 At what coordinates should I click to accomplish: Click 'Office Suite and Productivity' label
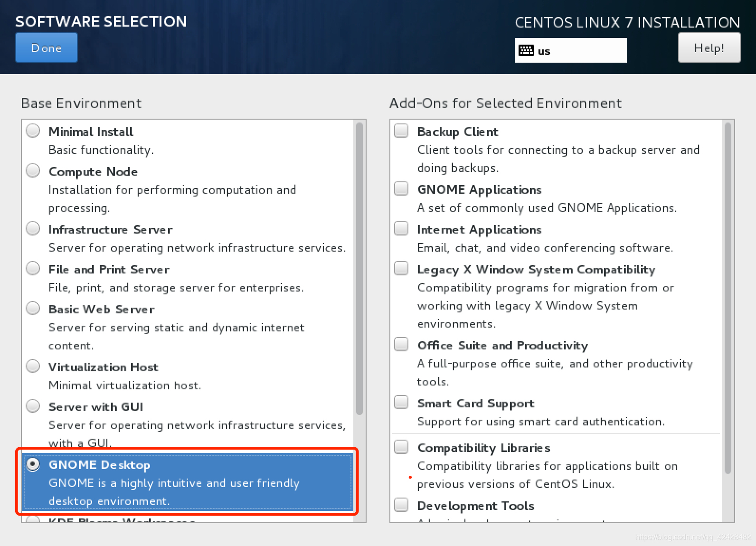(x=503, y=345)
